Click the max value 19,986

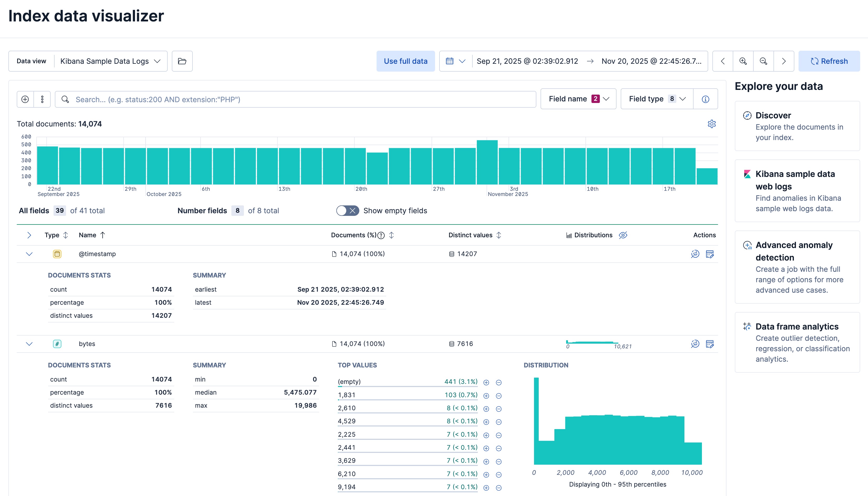[x=305, y=405]
